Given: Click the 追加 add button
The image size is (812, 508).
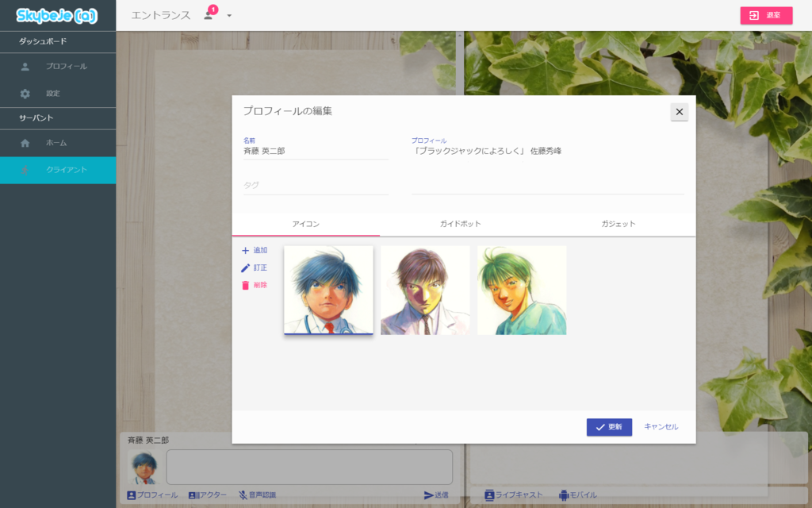Looking at the screenshot, I should (x=255, y=250).
